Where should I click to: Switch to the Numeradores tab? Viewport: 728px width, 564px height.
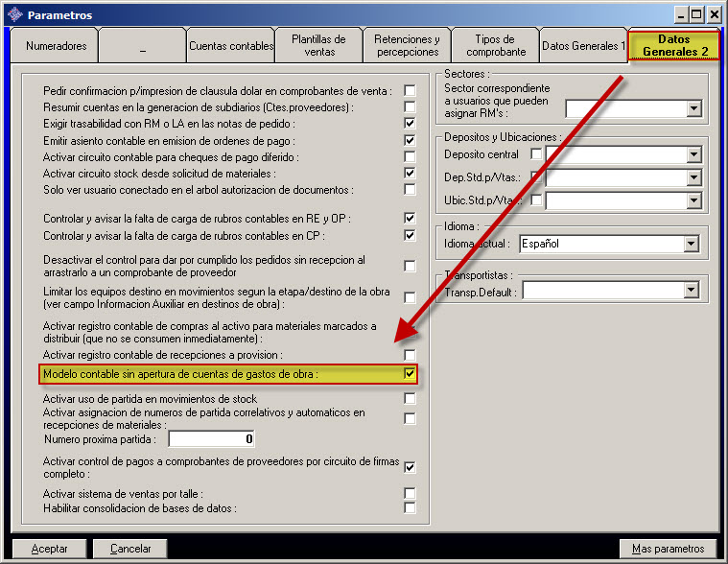[56, 46]
